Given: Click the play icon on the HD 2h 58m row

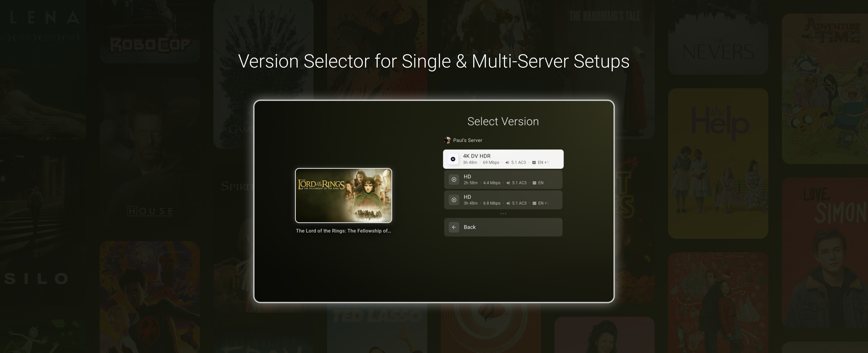Looking at the screenshot, I should pos(454,179).
